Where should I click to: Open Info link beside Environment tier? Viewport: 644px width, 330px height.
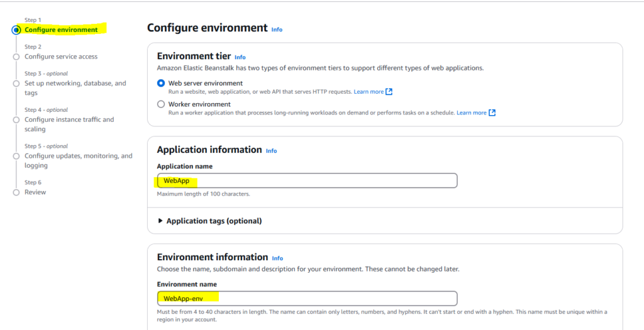[240, 57]
